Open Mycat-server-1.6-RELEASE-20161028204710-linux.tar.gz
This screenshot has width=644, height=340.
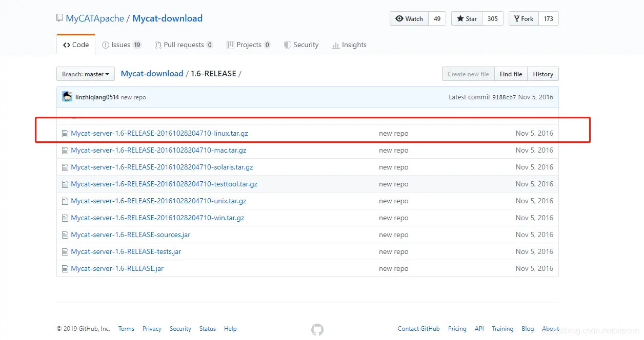tap(159, 134)
